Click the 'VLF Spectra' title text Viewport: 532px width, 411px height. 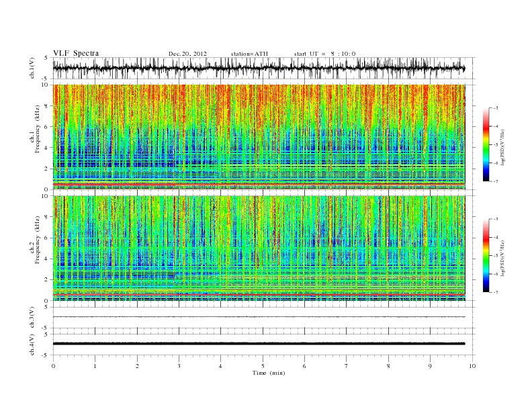[x=76, y=53]
